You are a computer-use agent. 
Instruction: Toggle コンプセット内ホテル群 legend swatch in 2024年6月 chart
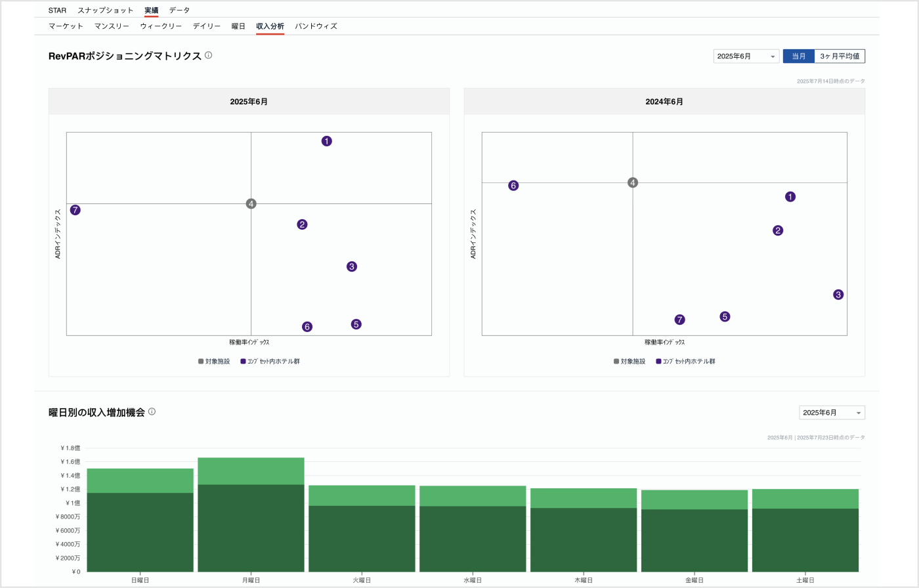(x=658, y=362)
